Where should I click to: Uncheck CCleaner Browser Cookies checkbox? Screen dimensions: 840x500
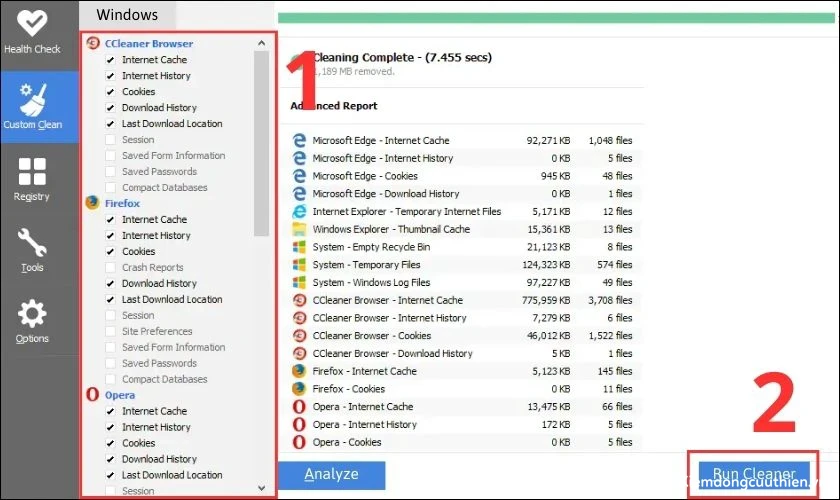[x=110, y=92]
